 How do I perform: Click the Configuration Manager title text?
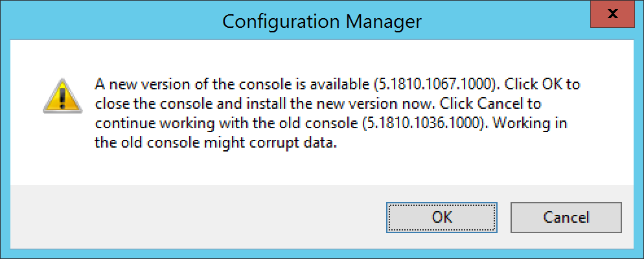click(x=321, y=21)
